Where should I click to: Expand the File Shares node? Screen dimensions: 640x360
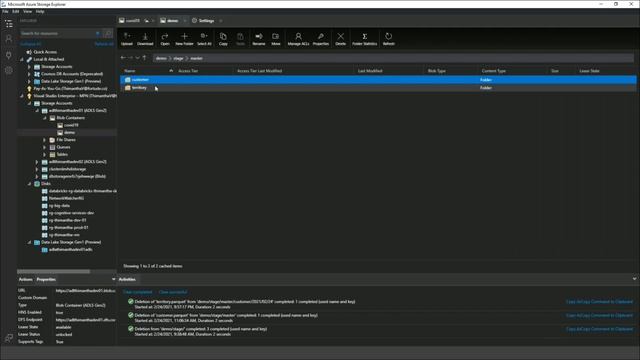[45, 140]
